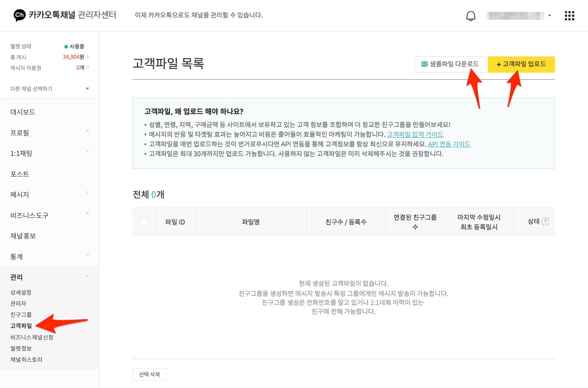Click the 마지막 수정일시 column header

[x=479, y=217]
